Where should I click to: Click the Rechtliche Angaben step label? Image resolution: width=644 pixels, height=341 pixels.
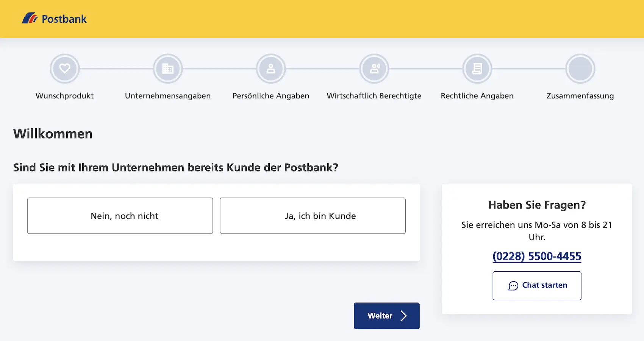477,96
